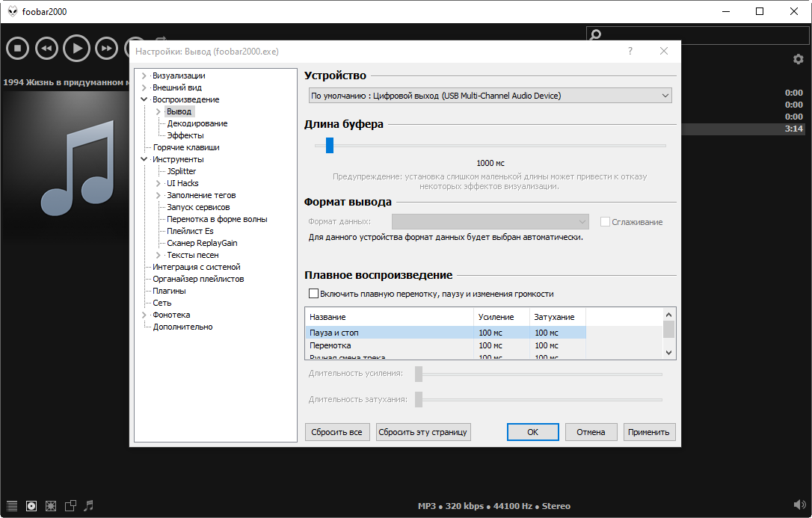This screenshot has height=518, width=812.
Task: Enable smooth seeking, pause and volume checkbox
Action: [x=314, y=294]
